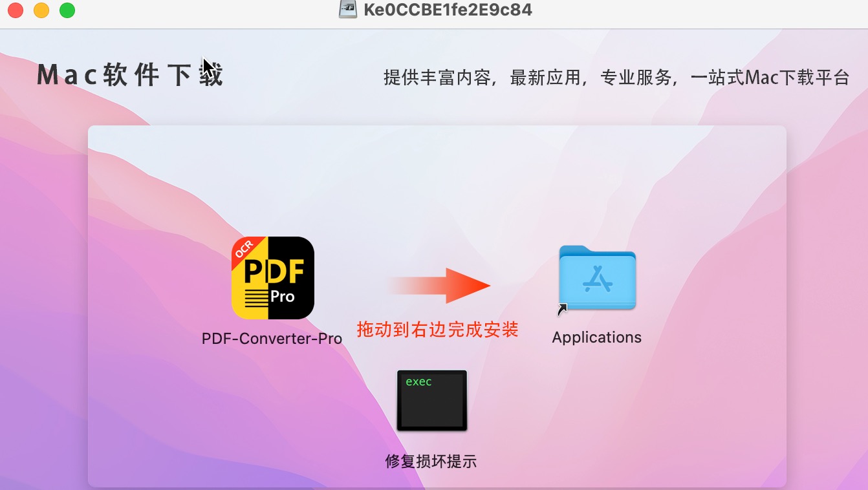
Task: Select the black exec script icon
Action: click(431, 400)
